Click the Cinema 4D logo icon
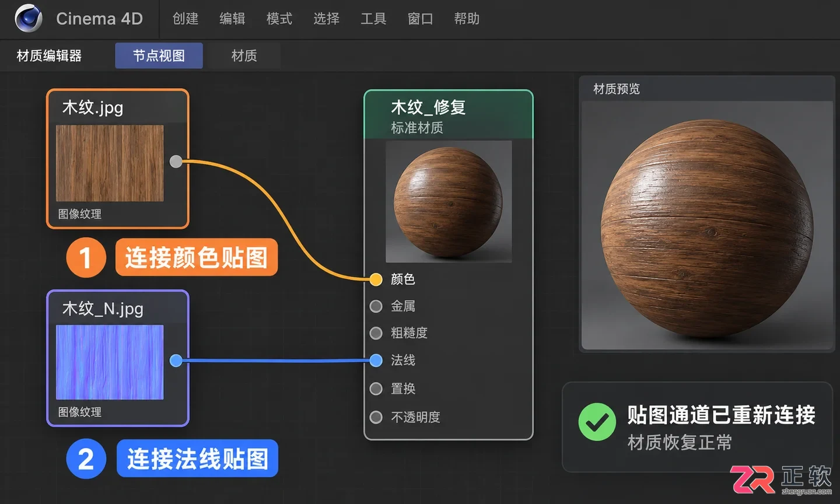The image size is (840, 504). click(29, 18)
